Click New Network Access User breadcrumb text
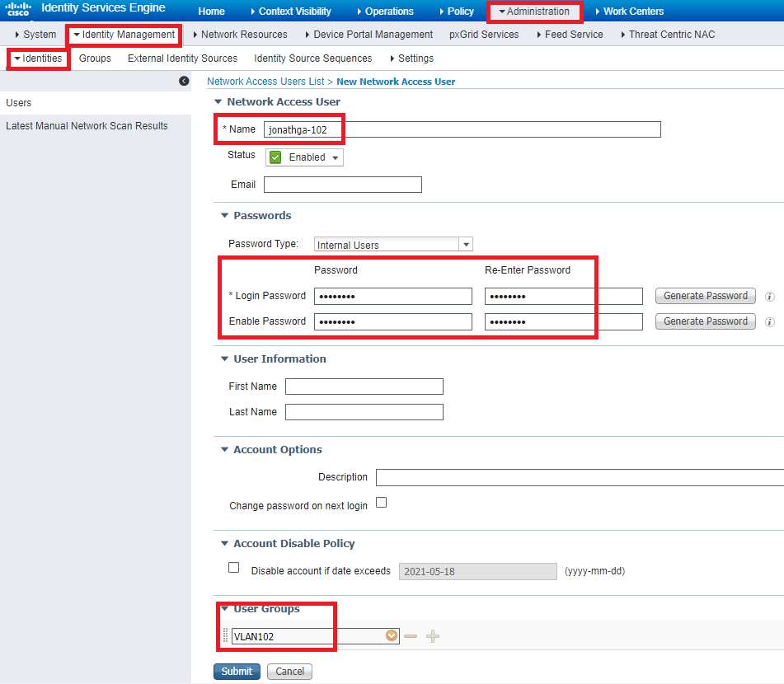784x684 pixels. (x=396, y=82)
